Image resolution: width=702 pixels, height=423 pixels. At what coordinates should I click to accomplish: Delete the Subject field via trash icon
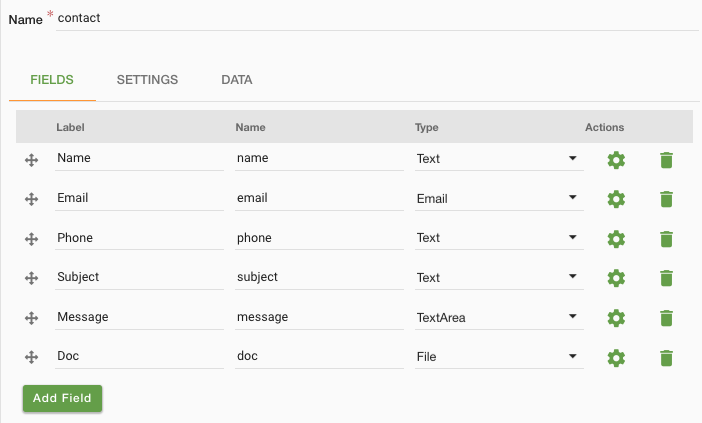666,278
